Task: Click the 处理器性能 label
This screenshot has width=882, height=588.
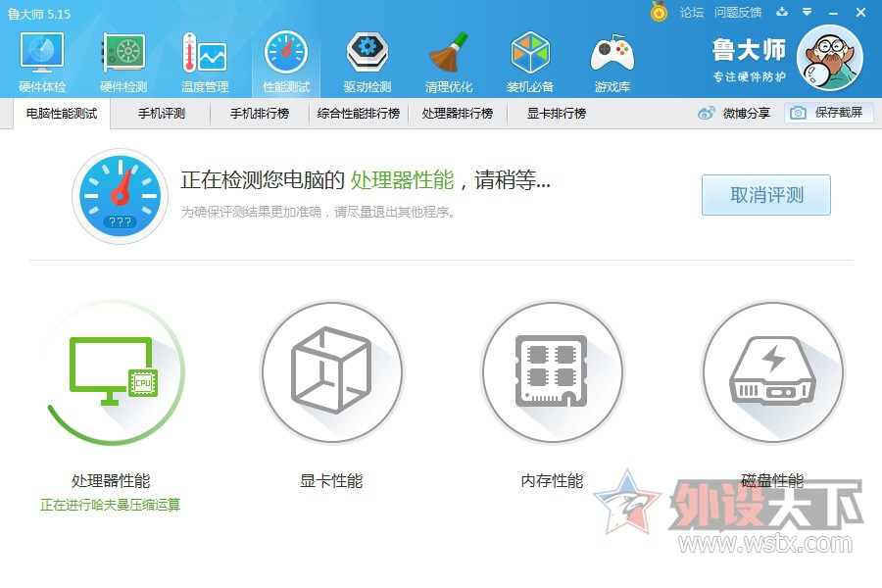Action: click(111, 481)
